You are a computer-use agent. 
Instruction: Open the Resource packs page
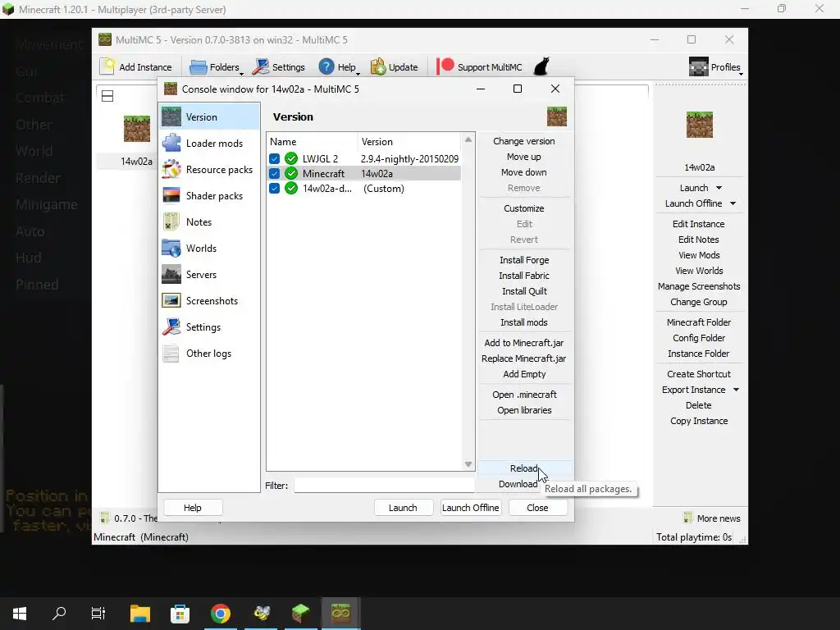(209, 169)
